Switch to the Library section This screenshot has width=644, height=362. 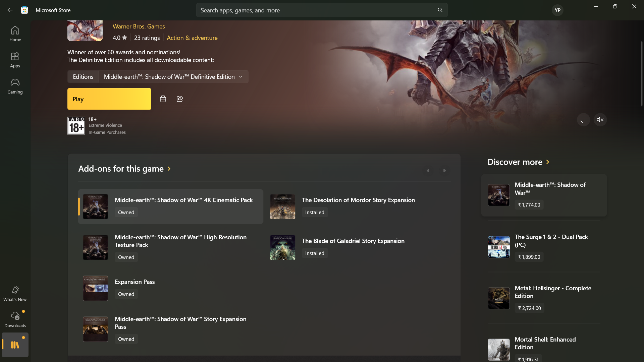[x=15, y=345]
